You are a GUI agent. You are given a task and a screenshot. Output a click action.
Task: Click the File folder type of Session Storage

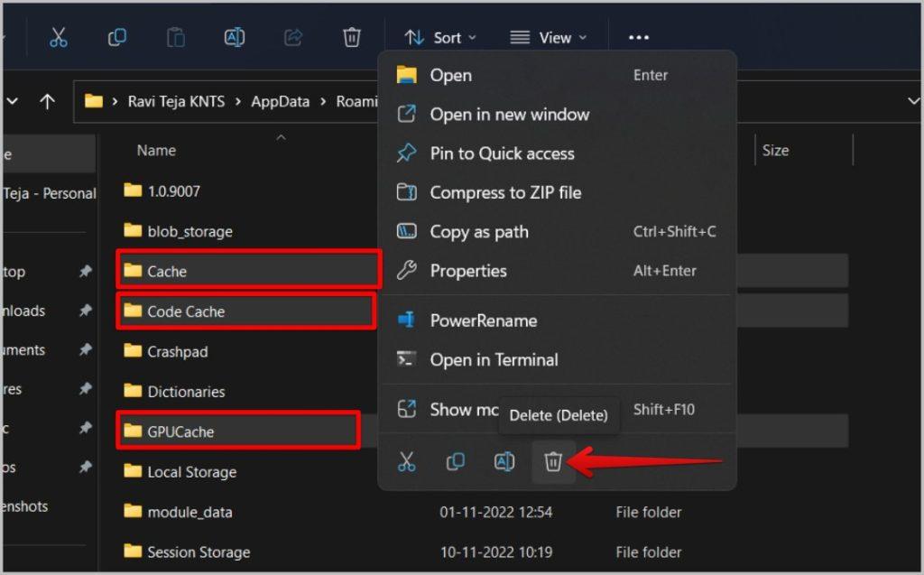[648, 552]
